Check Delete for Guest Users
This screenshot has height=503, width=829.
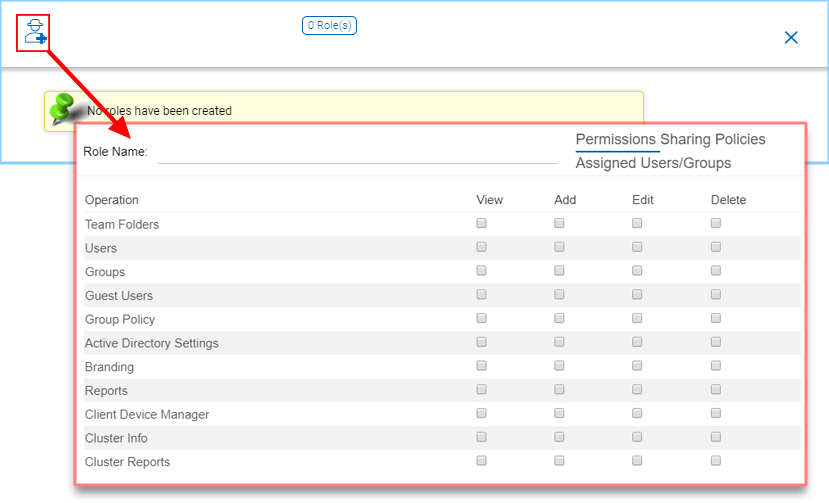[716, 294]
